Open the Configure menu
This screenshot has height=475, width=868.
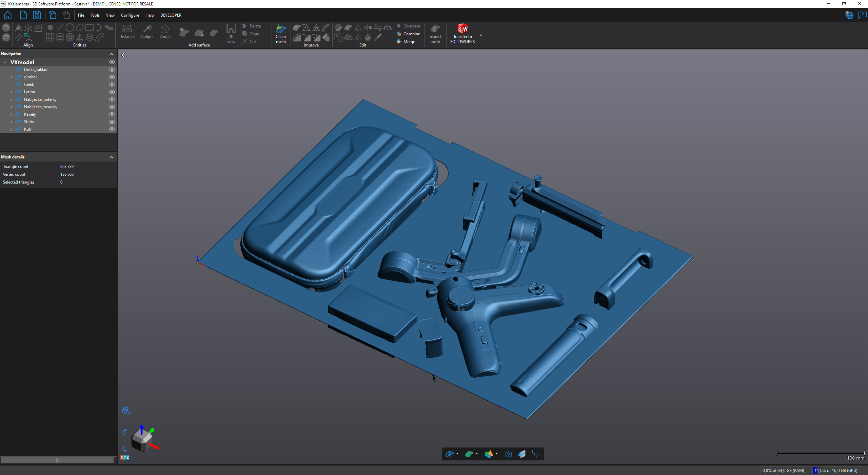point(130,15)
